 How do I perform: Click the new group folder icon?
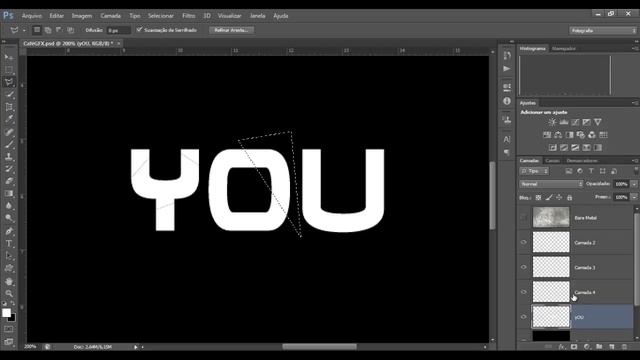(599, 347)
